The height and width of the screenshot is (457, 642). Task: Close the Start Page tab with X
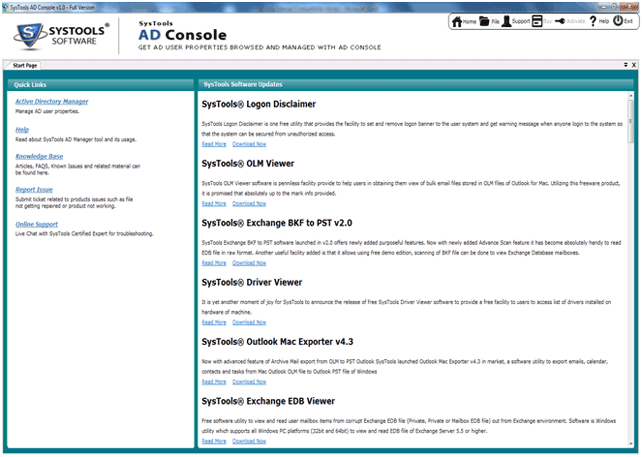[634, 65]
